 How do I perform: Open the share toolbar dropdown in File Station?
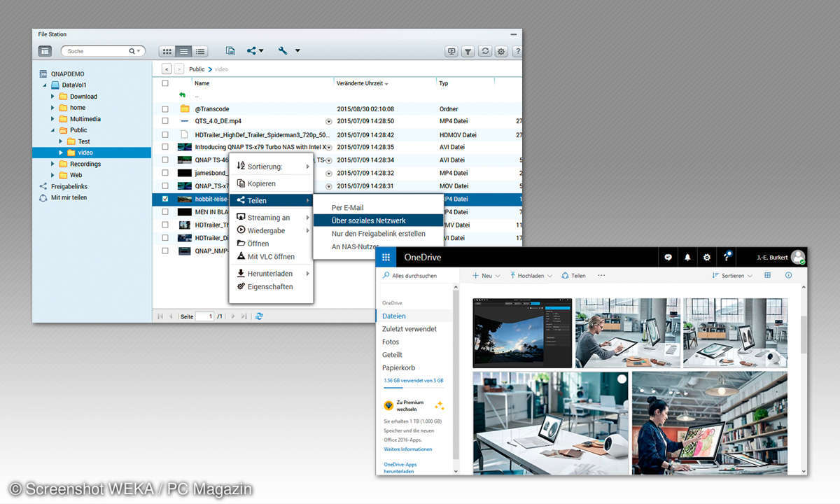[255, 51]
